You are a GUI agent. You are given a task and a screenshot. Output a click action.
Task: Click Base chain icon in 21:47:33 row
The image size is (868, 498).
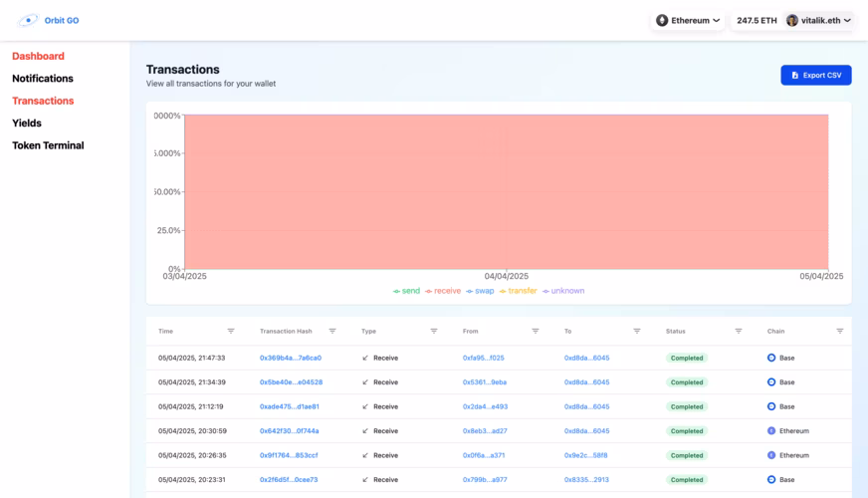point(771,358)
